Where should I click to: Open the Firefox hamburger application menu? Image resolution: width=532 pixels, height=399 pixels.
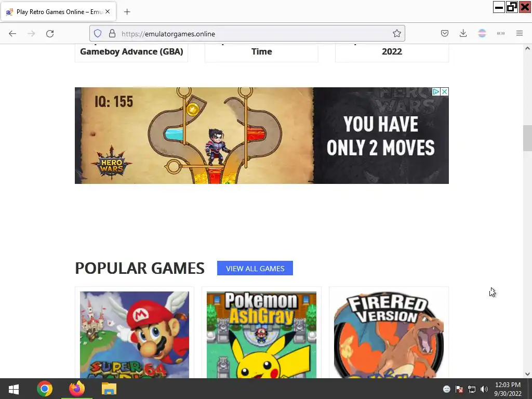click(x=520, y=33)
